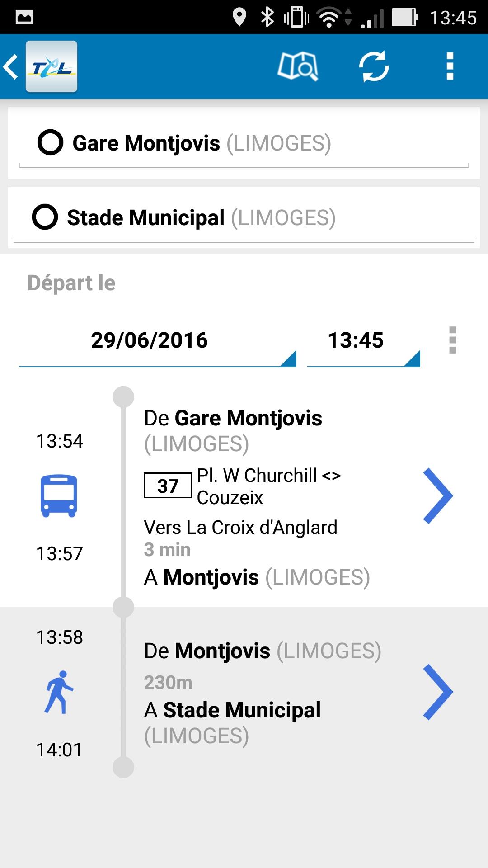Tap the line 37 badge
488x868 pixels.
pos(168,486)
